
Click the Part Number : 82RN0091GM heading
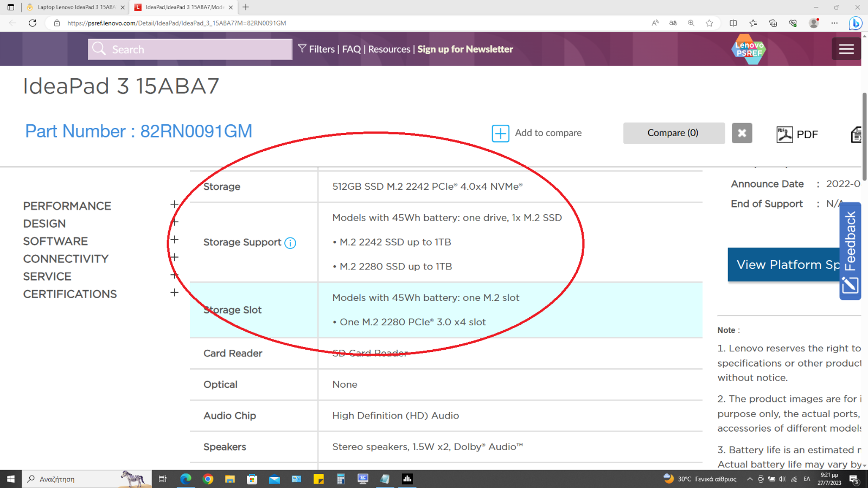pos(139,131)
